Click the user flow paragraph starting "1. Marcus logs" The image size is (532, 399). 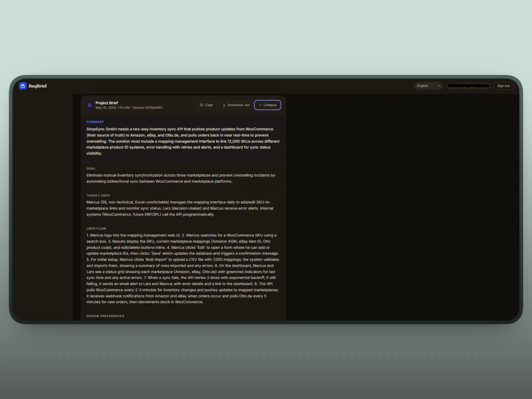(x=183, y=269)
